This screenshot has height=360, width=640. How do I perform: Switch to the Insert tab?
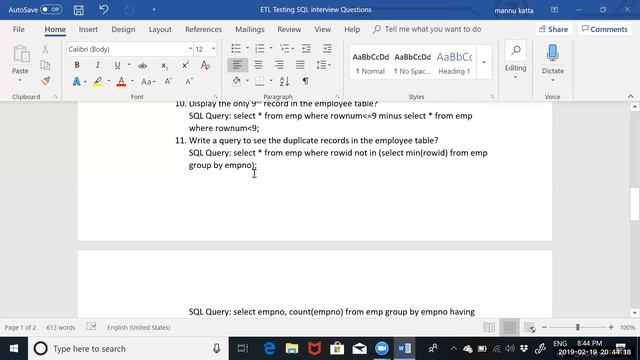pos(88,29)
